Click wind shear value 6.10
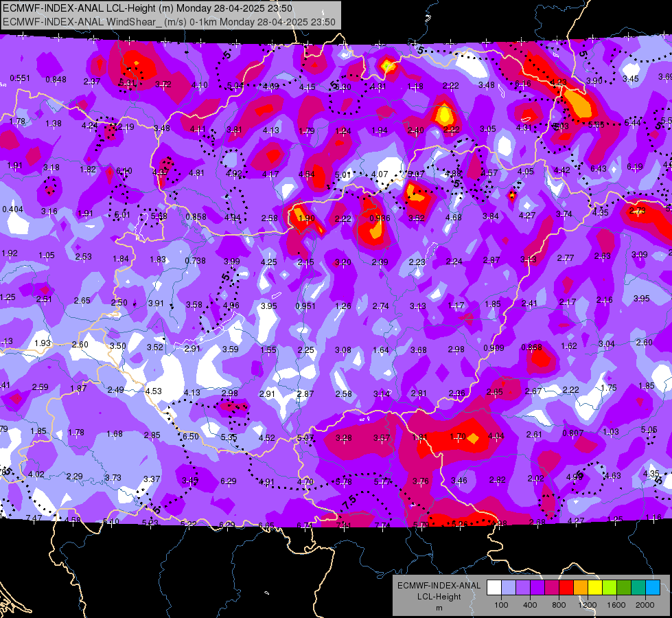672x618 pixels. (x=124, y=171)
